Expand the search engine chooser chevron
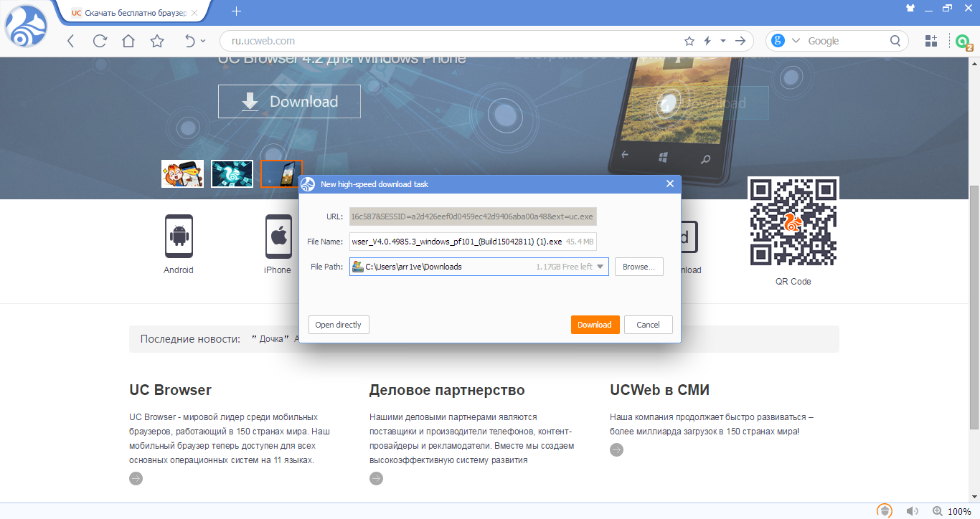980x519 pixels. click(796, 41)
